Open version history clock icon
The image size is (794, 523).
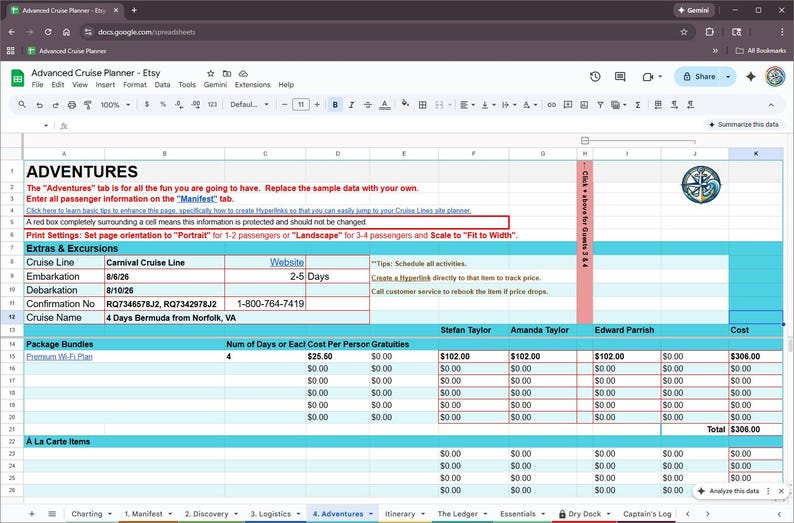point(595,76)
